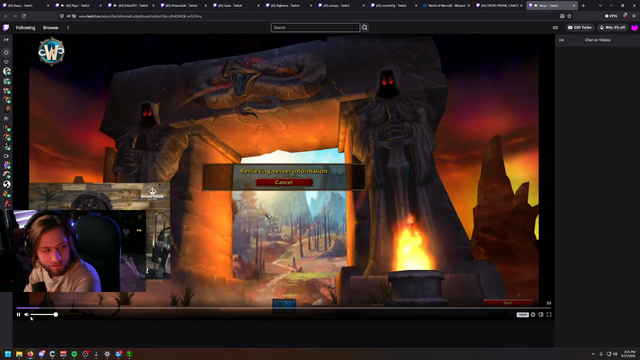Click the quality badge in player controls

[x=522, y=315]
